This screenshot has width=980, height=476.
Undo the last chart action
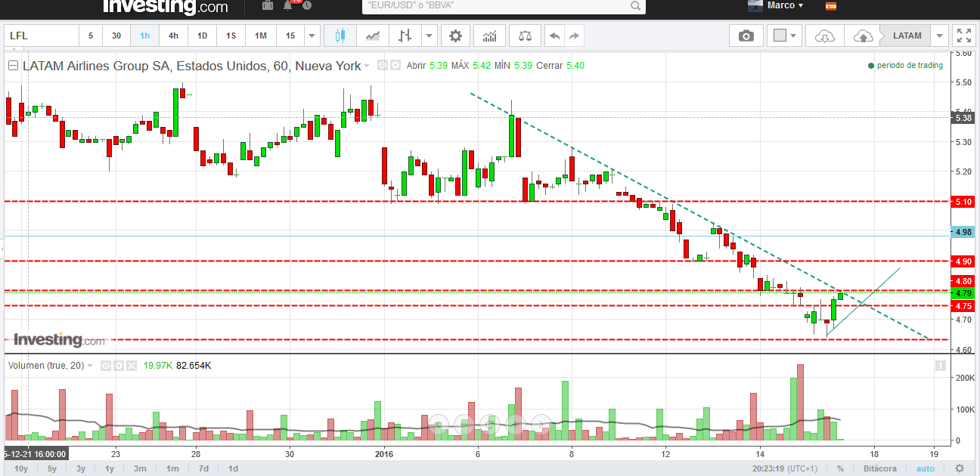555,36
